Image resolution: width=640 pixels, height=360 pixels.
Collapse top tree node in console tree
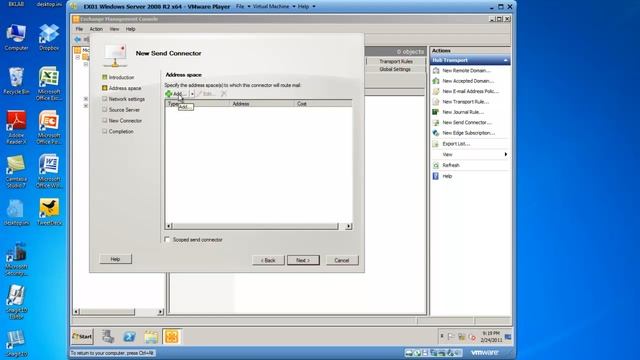(x=78, y=57)
